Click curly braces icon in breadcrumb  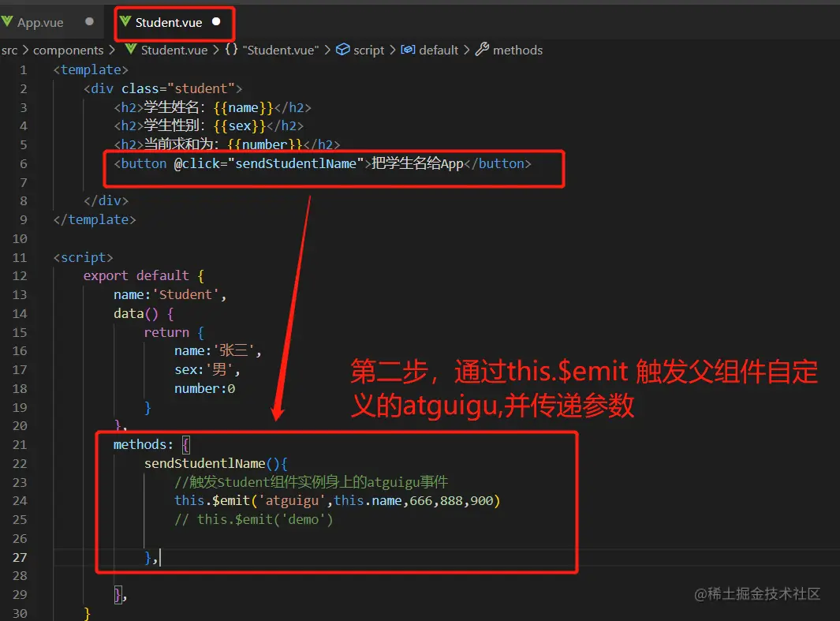[231, 50]
